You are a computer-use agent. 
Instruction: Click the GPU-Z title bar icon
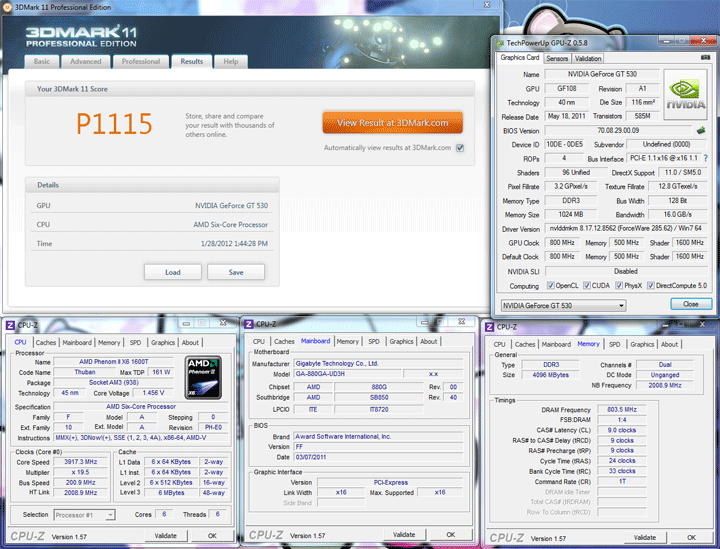point(500,43)
